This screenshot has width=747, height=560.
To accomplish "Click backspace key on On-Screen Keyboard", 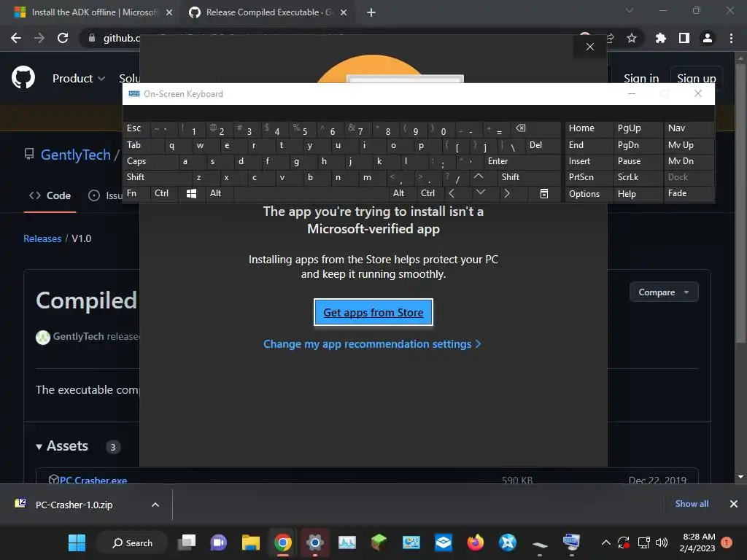I will tap(520, 128).
